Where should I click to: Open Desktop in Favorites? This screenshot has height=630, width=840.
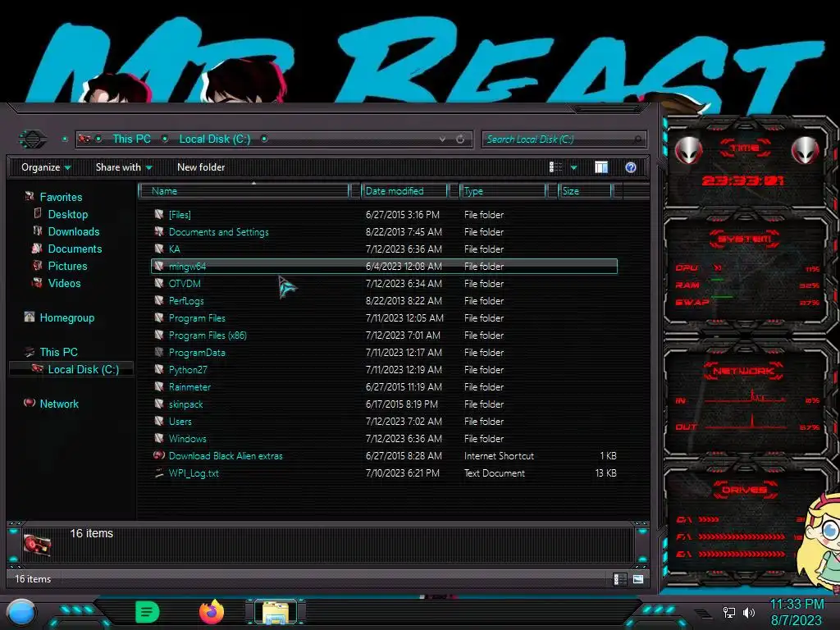coord(67,214)
